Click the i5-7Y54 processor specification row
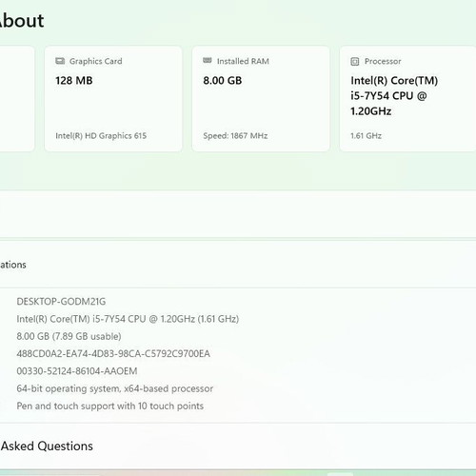 point(128,319)
